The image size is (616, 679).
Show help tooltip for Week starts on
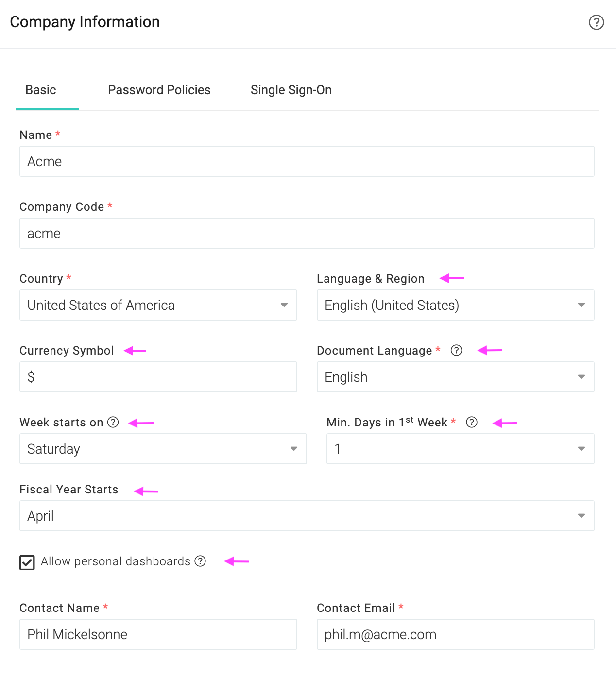113,422
